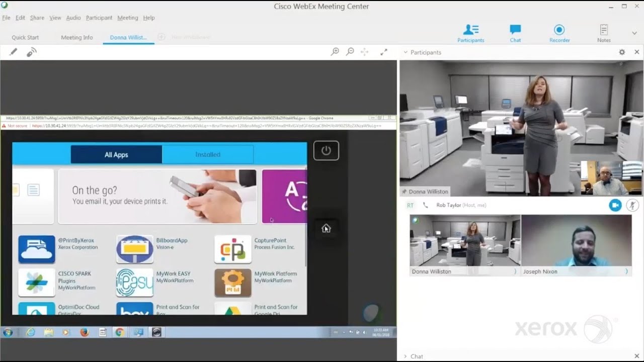Click the arrow beside Joseph Nixon's thumbnail name
This screenshot has height=362, width=644.
[626, 271]
